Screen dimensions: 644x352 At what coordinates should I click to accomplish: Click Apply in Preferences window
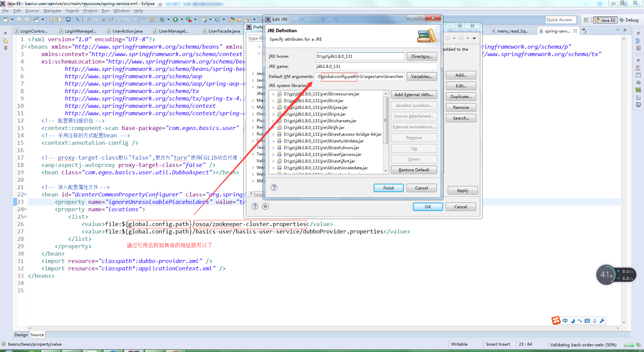point(463,190)
